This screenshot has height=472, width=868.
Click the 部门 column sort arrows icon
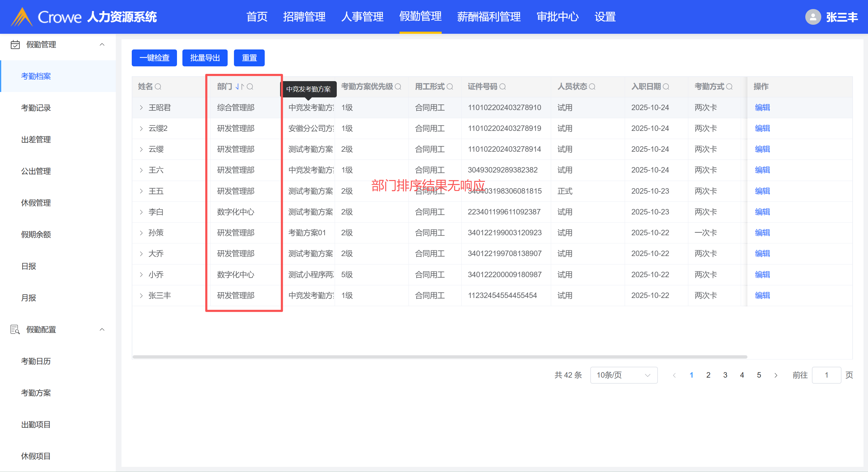click(239, 87)
